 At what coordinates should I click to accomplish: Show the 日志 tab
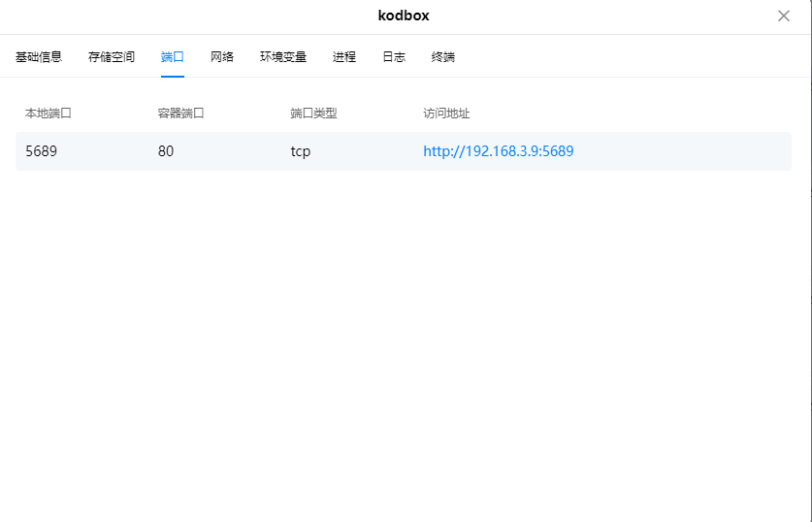pyautogui.click(x=394, y=57)
